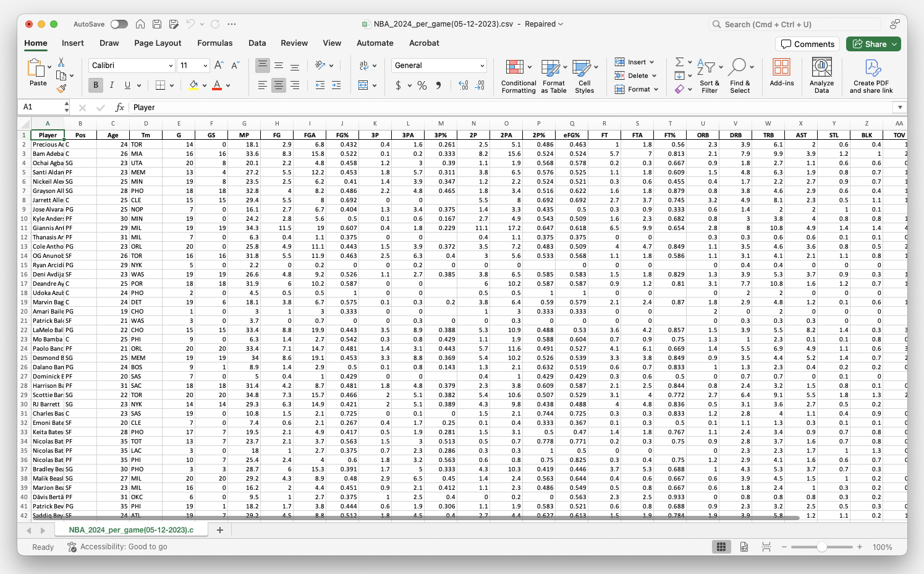Open the Acrobat tab
The width and height of the screenshot is (924, 574).
click(424, 43)
